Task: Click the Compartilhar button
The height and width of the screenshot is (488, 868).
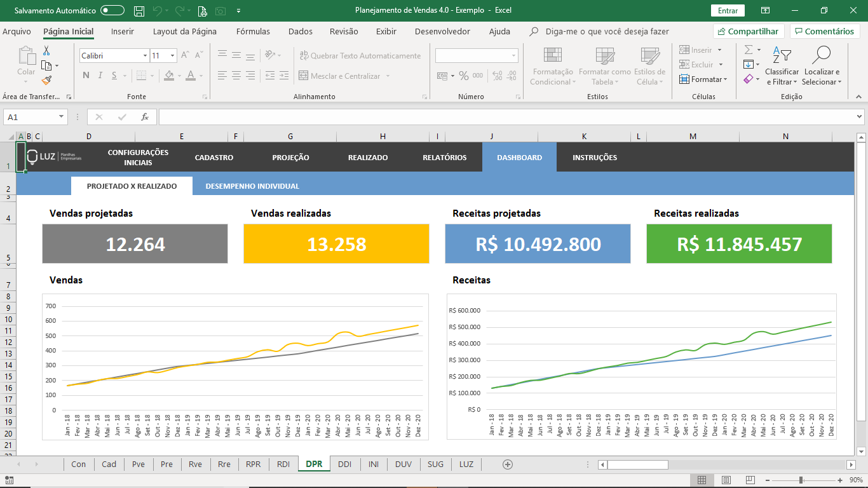Action: pyautogui.click(x=748, y=31)
